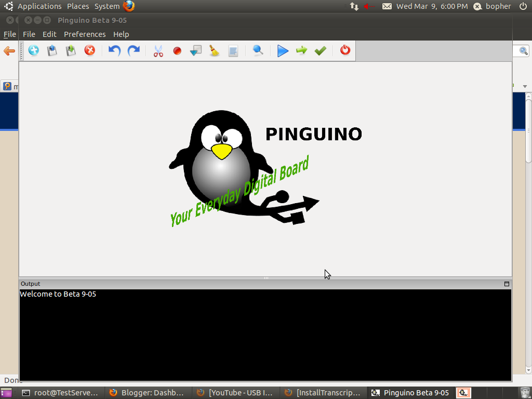Verify code with the green checkmark
This screenshot has height=399, width=532.
point(320,50)
